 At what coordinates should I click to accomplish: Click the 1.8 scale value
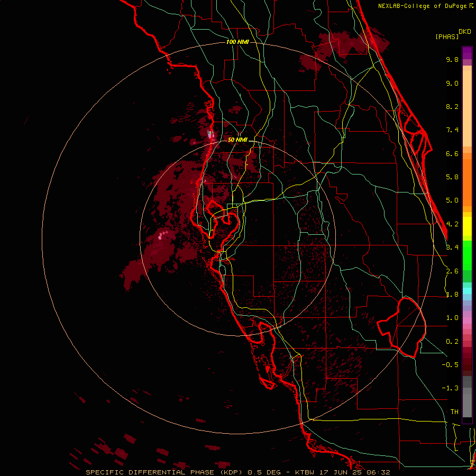click(452, 295)
